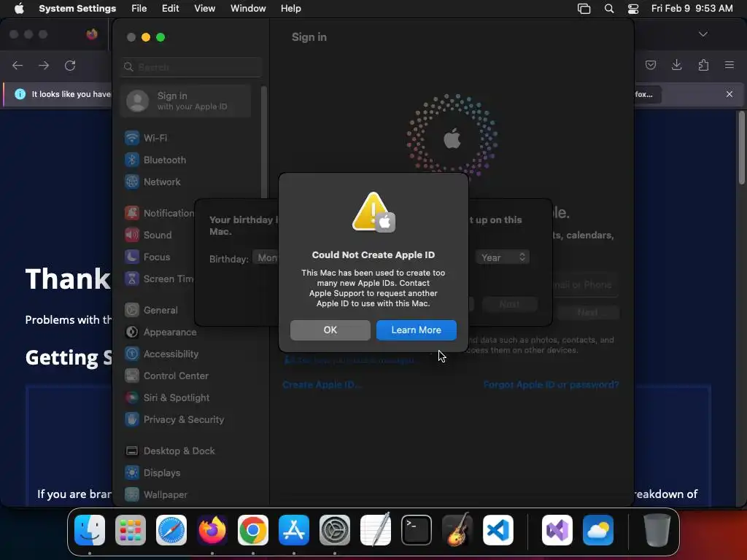Open the birthday Month dropdown
747x560 pixels.
[266, 257]
